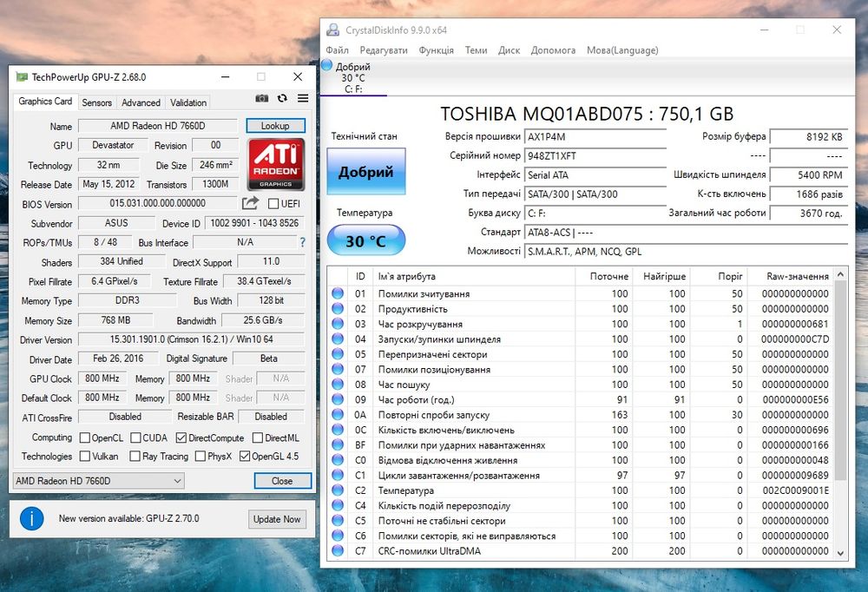The width and height of the screenshot is (868, 592).
Task: Open the Validation tab
Action: point(188,102)
